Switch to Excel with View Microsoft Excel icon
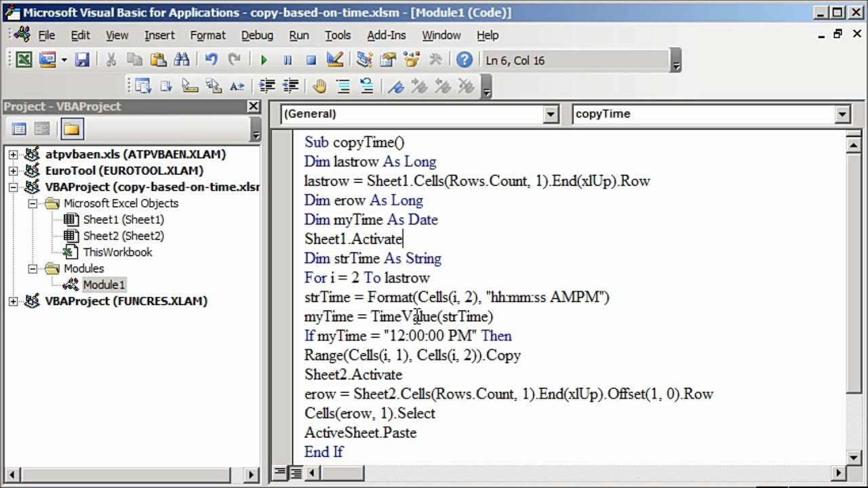This screenshot has width=868, height=488. [24, 60]
